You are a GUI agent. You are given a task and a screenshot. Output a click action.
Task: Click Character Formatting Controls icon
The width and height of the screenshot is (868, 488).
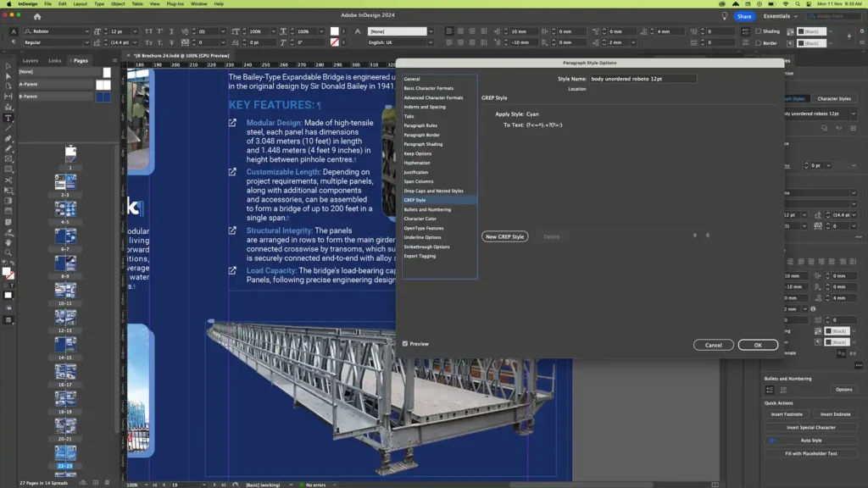pyautogui.click(x=14, y=31)
